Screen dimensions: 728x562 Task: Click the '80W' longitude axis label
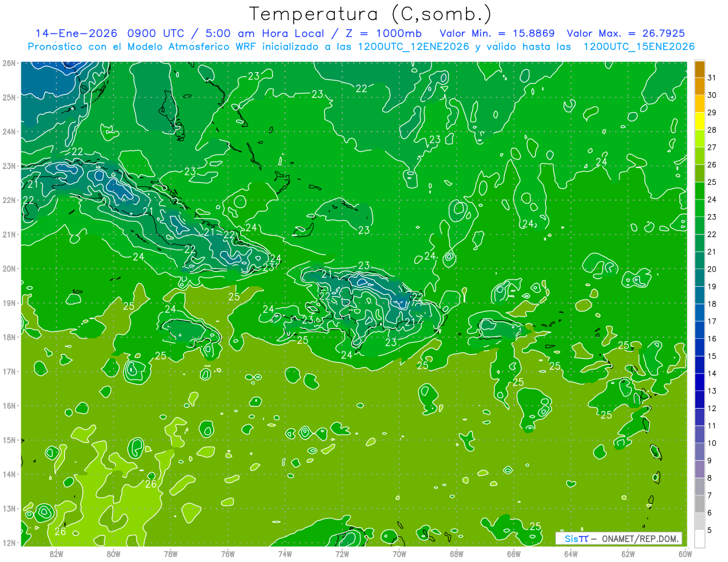(x=113, y=554)
